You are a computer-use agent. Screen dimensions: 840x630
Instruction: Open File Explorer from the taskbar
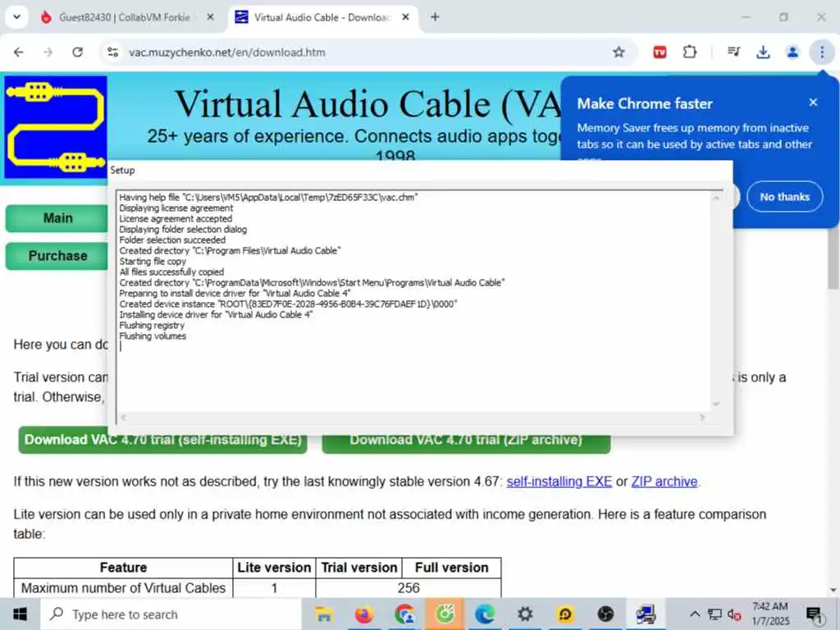click(x=323, y=614)
